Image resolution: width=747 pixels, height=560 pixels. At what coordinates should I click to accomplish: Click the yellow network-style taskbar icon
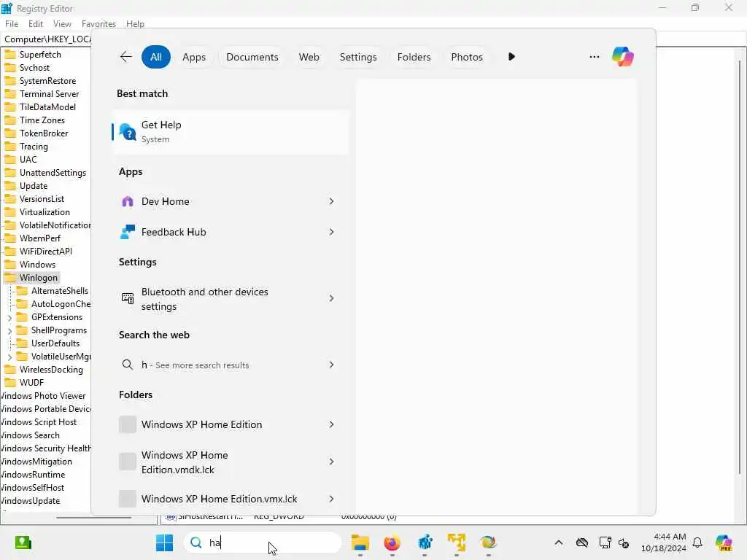click(457, 542)
